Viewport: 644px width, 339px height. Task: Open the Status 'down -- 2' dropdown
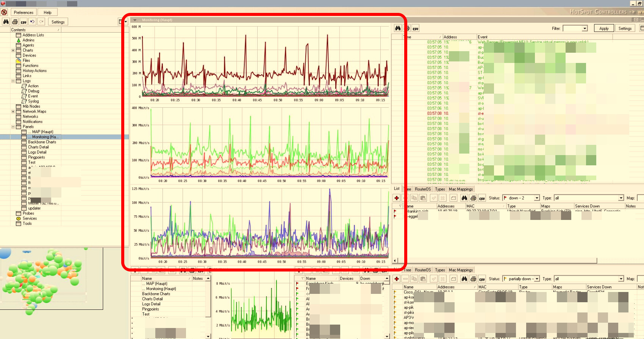pyautogui.click(x=537, y=198)
